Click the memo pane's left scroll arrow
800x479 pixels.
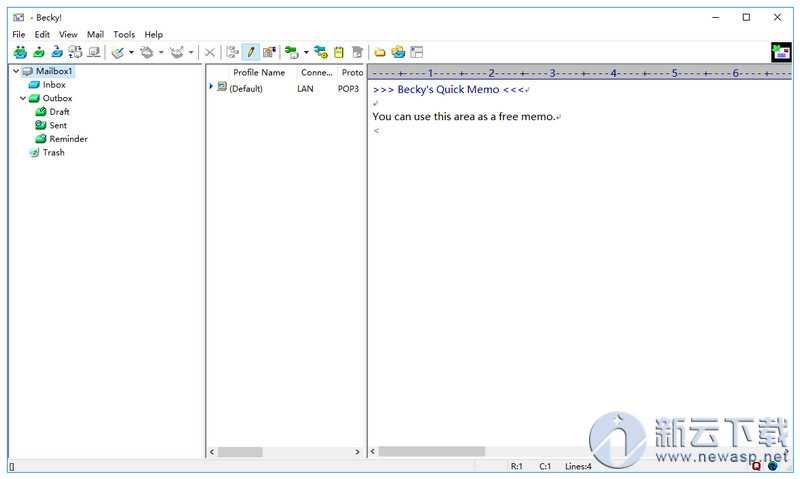coord(373,451)
